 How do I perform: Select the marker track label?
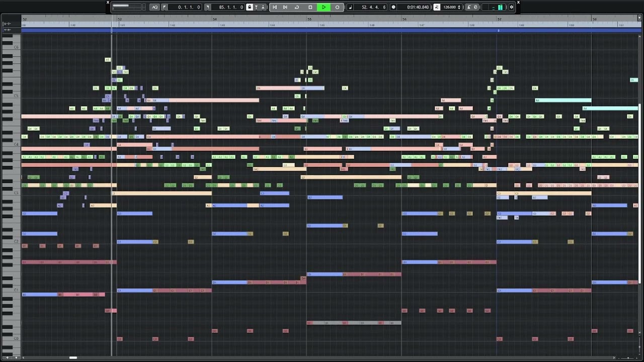[x=7, y=30]
